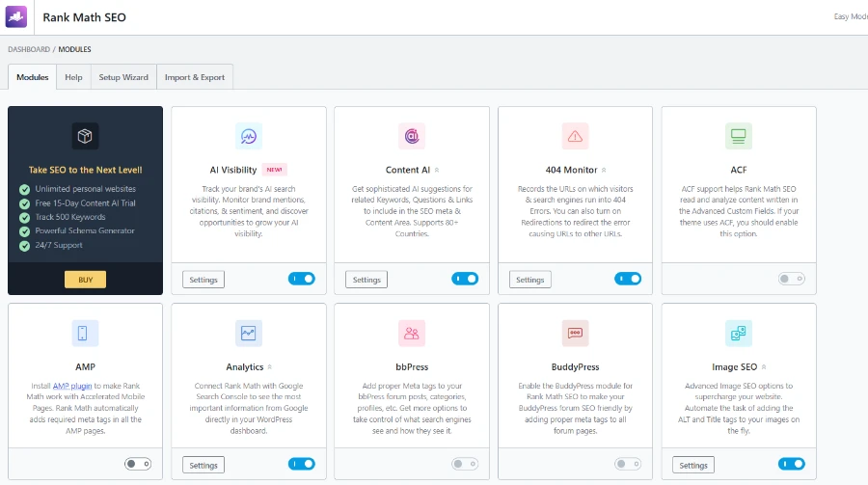Click the Rank Math SEO header title
Viewport: 868px width, 485px height.
[85, 17]
